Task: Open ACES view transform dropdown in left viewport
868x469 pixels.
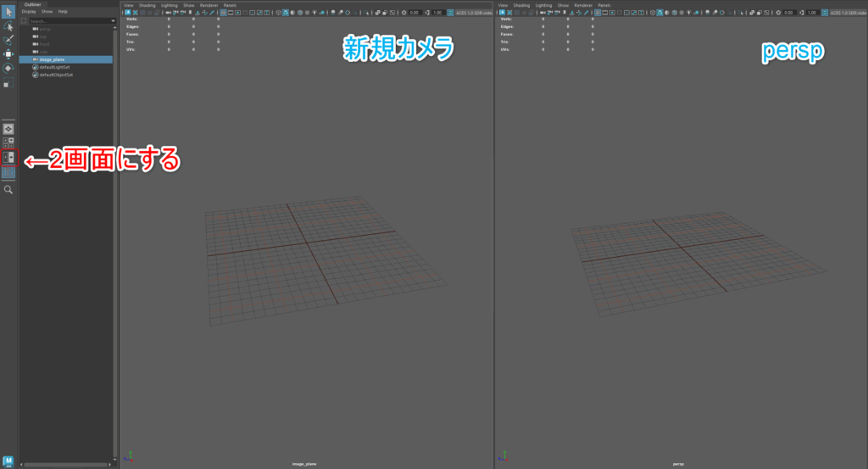Action: [x=474, y=12]
